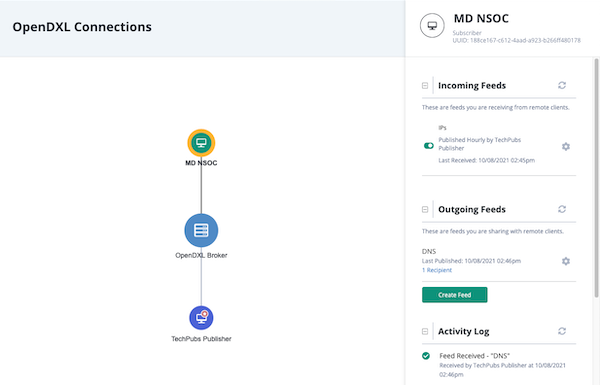This screenshot has height=385, width=600.
Task: Toggle the IPs incoming feed switch
Action: [429, 145]
